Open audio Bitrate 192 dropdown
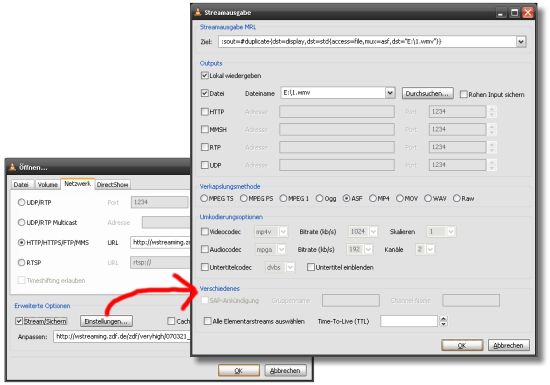Screen dimensions: 550x385 (x=368, y=249)
